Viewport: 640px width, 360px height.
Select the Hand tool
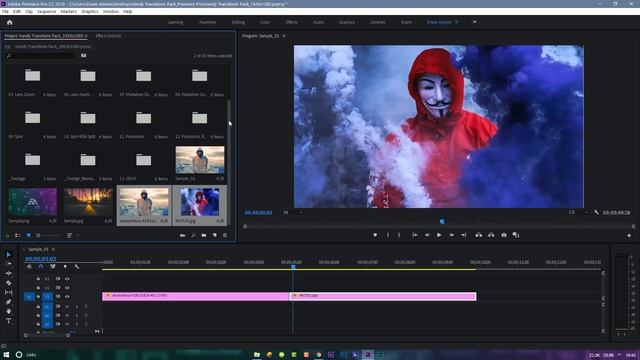pyautogui.click(x=9, y=311)
